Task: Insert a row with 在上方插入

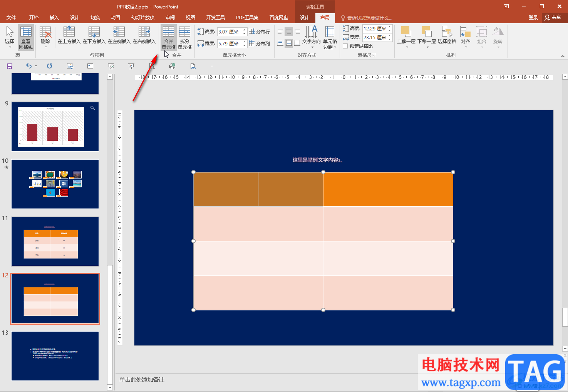Action: (x=69, y=35)
